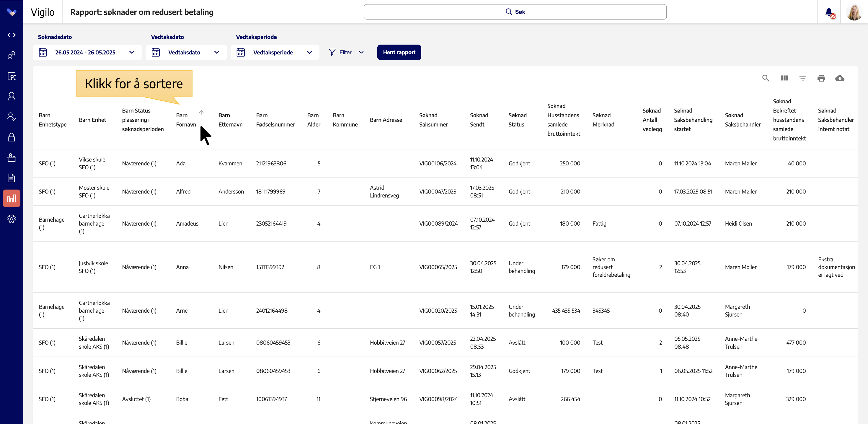This screenshot has width=868, height=424.
Task: Click the Vedtaksperiode calendar icon
Action: tap(241, 52)
